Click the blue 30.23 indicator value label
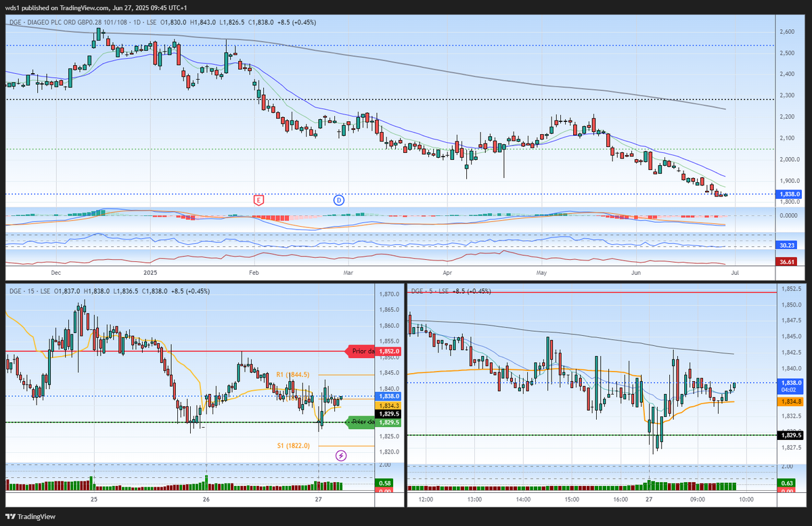Screen dimensions: 812x526 (x=786, y=246)
